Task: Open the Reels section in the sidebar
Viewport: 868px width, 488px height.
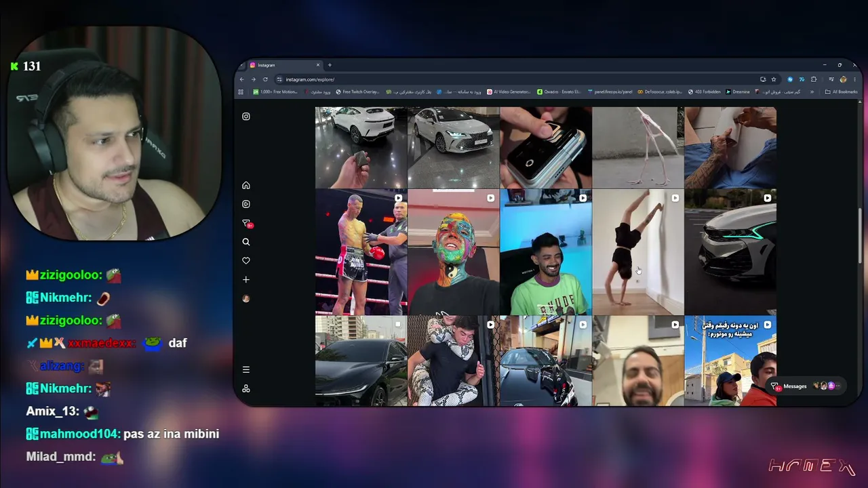Action: (x=246, y=204)
